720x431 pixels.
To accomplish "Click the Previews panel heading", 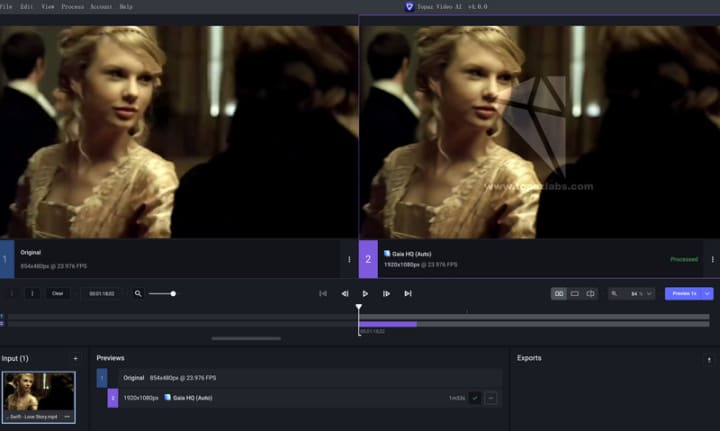I will click(110, 358).
